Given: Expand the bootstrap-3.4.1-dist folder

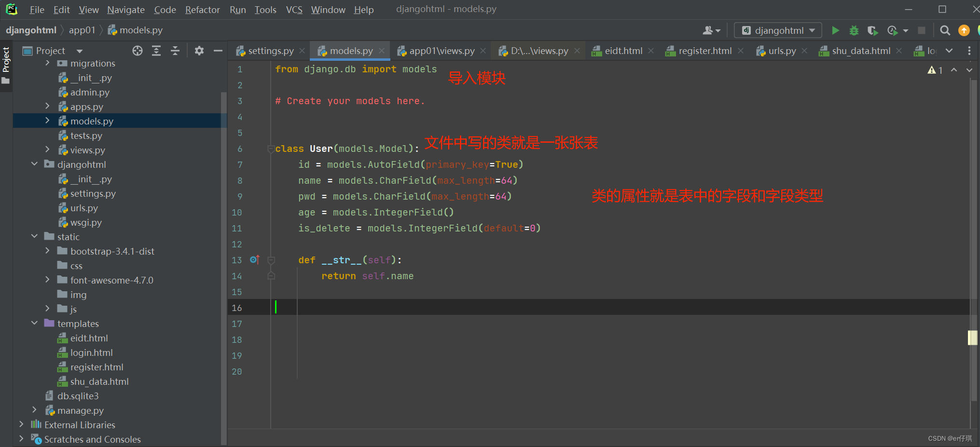Looking at the screenshot, I should coord(47,251).
